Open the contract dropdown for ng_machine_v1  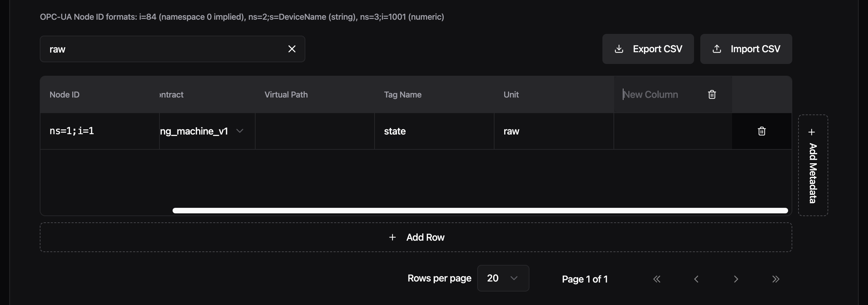[x=207, y=131]
